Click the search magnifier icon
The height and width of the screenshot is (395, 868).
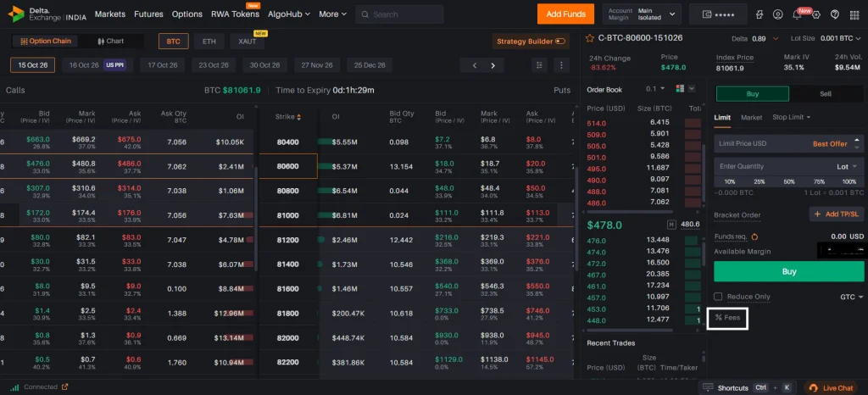(364, 14)
